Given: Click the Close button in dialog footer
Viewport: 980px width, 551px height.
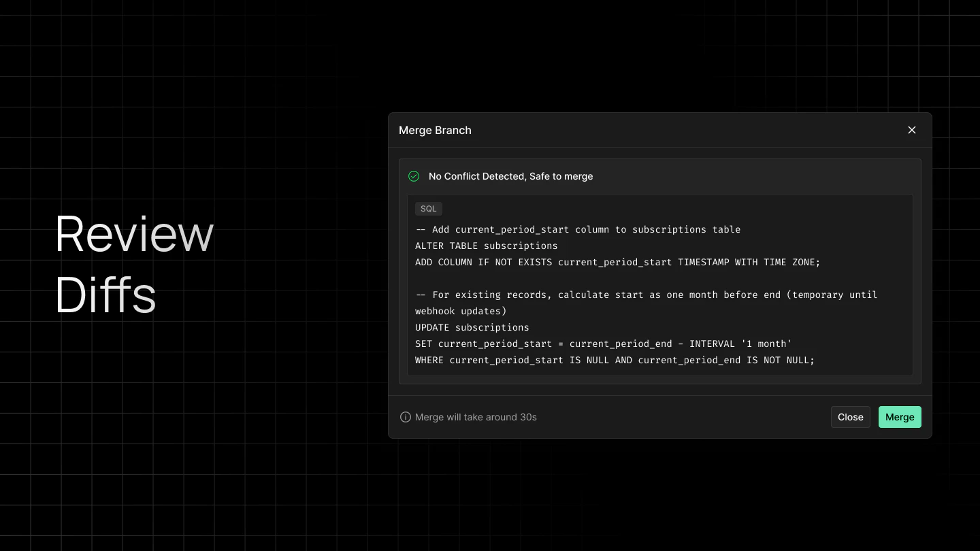Looking at the screenshot, I should [850, 417].
